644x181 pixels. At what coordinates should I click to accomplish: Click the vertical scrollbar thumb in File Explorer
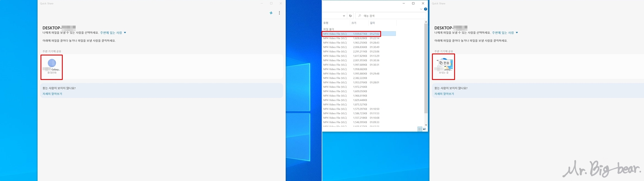[426, 68]
